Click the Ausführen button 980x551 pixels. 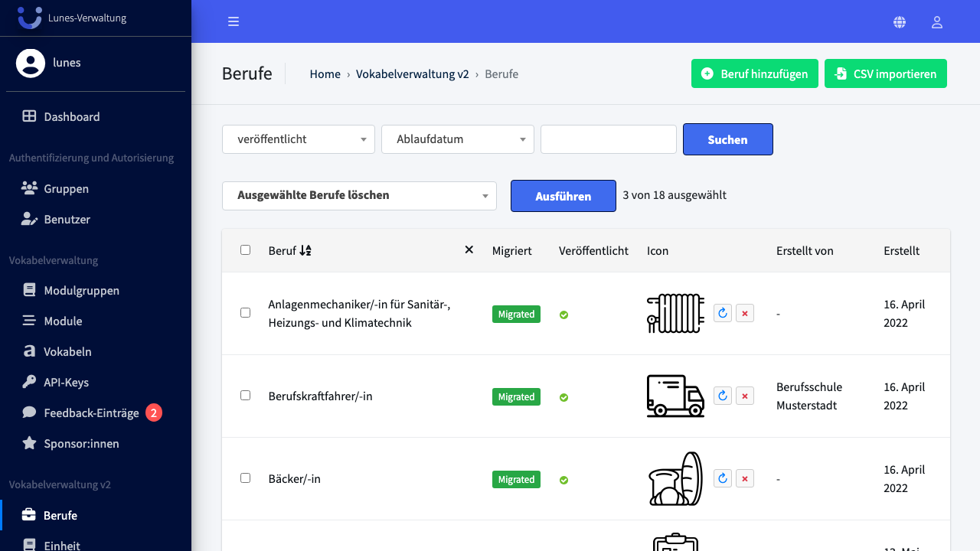563,196
